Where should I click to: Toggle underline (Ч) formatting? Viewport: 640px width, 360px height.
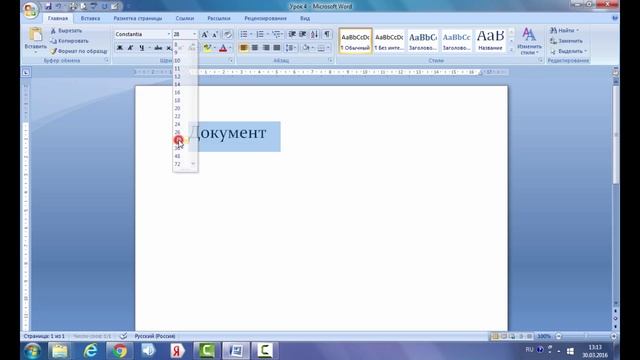pos(141,48)
